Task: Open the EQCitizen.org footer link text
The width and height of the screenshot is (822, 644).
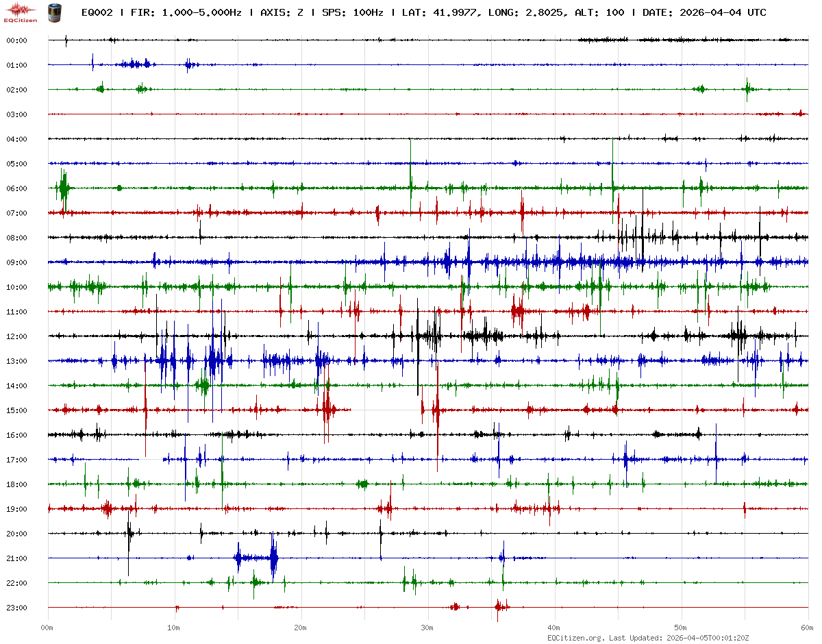Action: 575,638
